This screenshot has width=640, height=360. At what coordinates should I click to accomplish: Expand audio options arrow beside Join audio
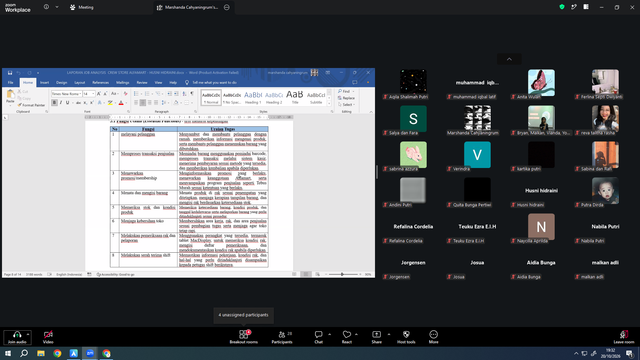click(x=28, y=335)
